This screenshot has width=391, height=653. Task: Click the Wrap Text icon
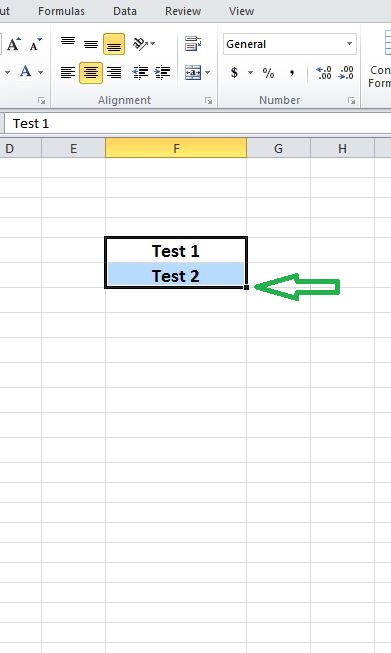(x=193, y=44)
